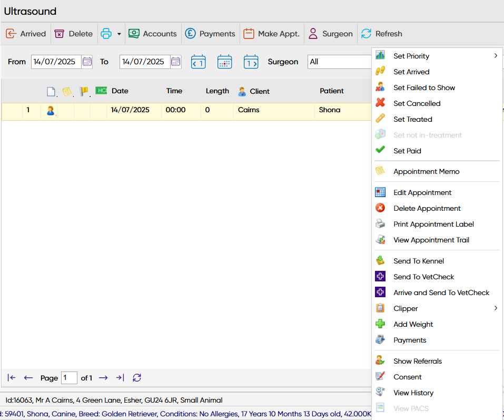This screenshot has width=504, height=420.
Task: Go to next day calendar icon
Action: click(x=251, y=62)
